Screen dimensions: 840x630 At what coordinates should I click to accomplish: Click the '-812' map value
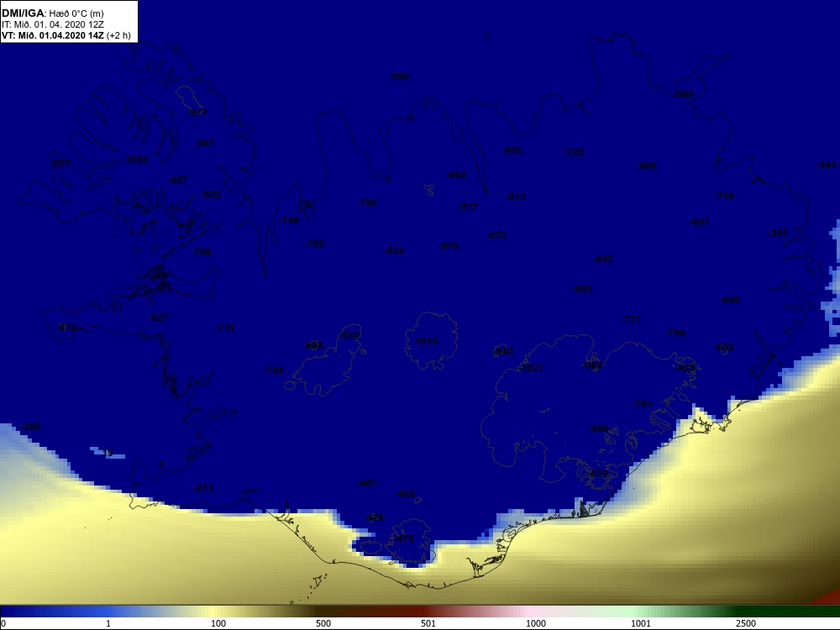click(516, 197)
